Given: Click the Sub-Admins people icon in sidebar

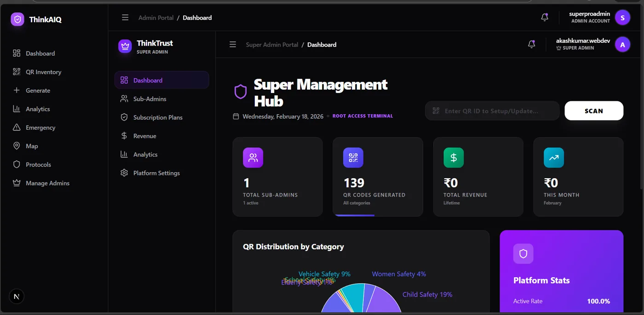Looking at the screenshot, I should click(124, 99).
